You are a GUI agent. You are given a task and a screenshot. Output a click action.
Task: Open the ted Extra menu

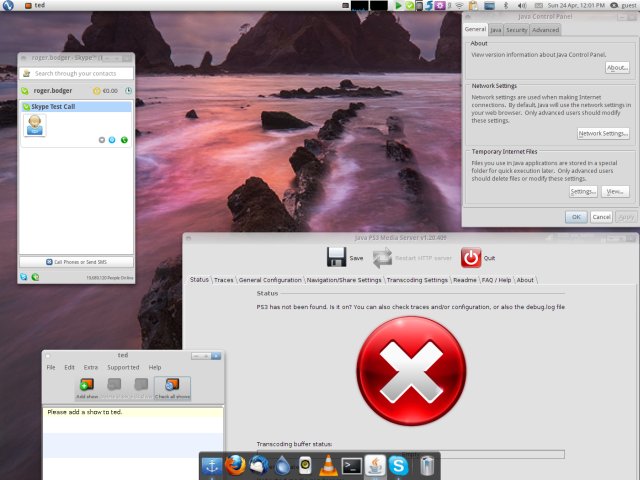pos(91,367)
